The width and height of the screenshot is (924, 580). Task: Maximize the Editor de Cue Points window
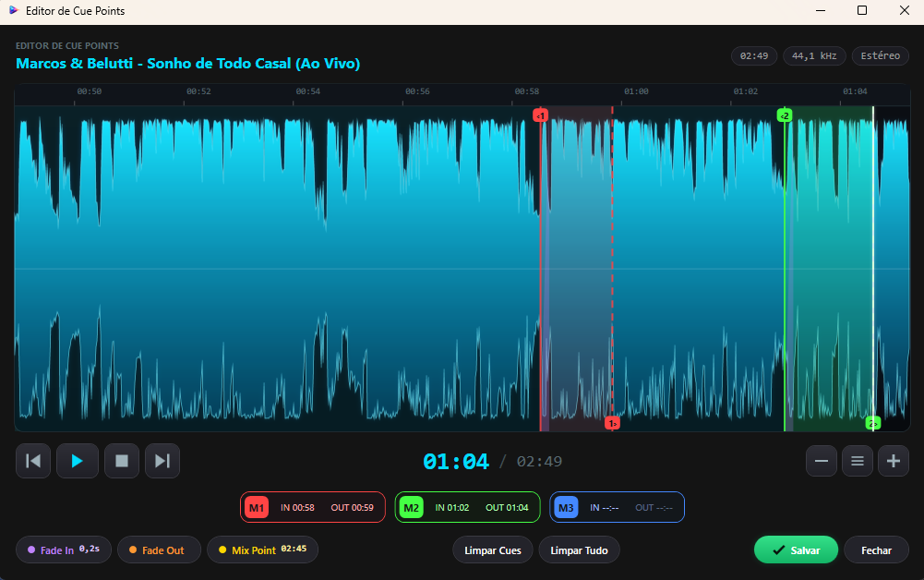coord(862,10)
